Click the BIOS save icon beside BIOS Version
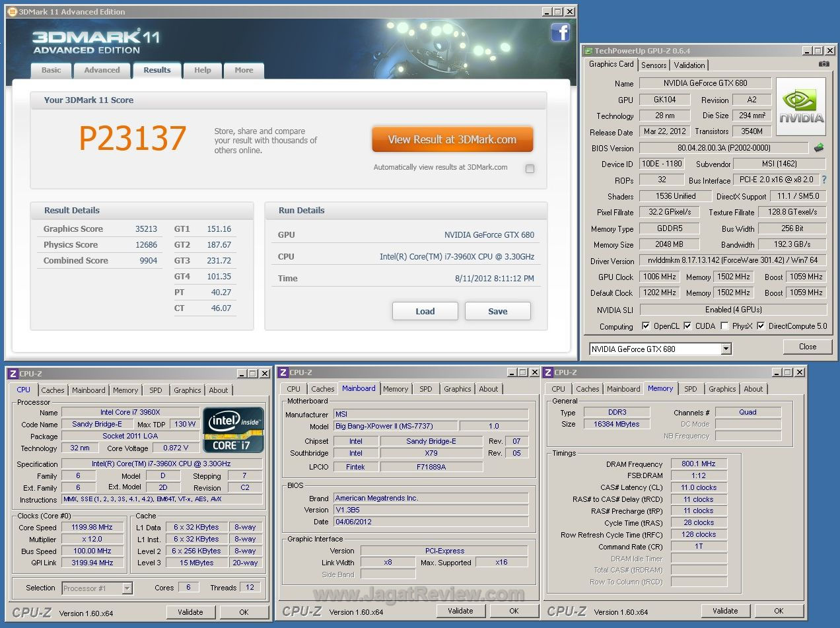Image resolution: width=840 pixels, height=628 pixels. point(819,148)
